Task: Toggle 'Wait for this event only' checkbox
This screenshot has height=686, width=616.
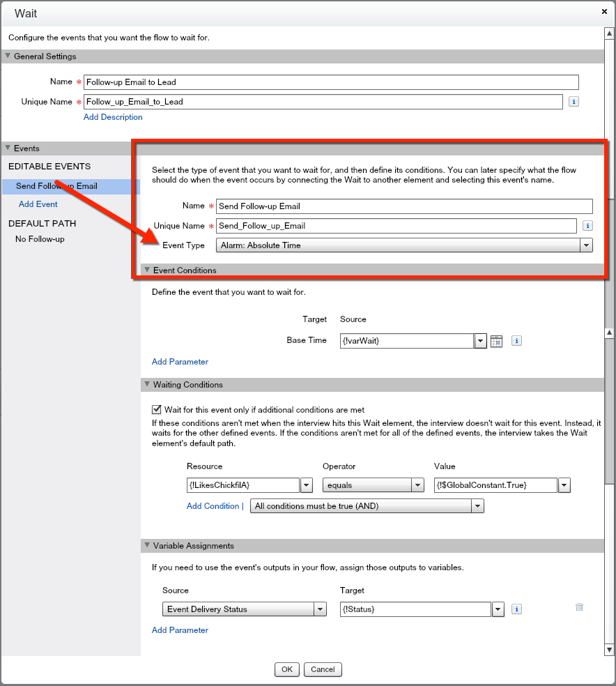Action: pos(157,410)
